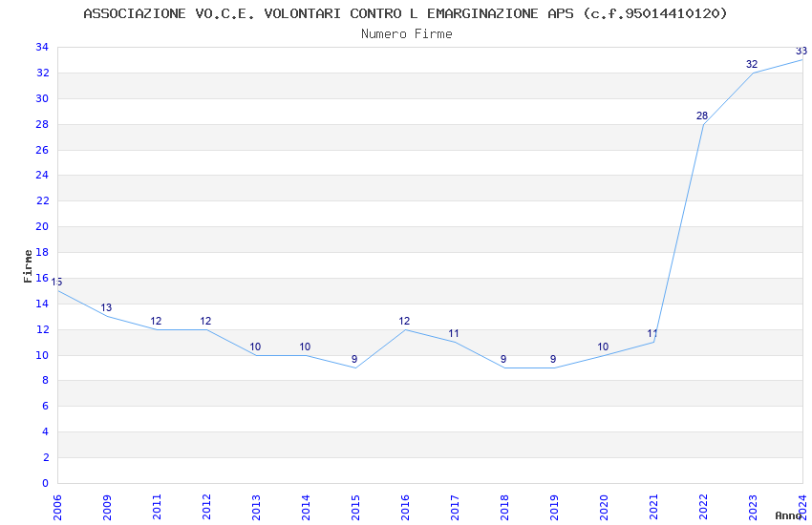Click the 34 tick label on y-axis
Screen dimensions: 812x525
click(x=42, y=47)
